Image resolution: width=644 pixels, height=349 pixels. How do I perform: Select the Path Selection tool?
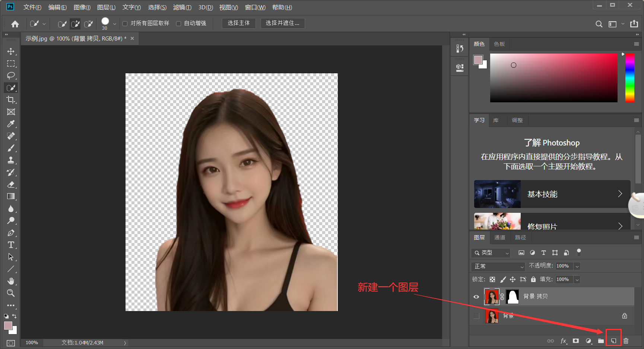[11, 257]
